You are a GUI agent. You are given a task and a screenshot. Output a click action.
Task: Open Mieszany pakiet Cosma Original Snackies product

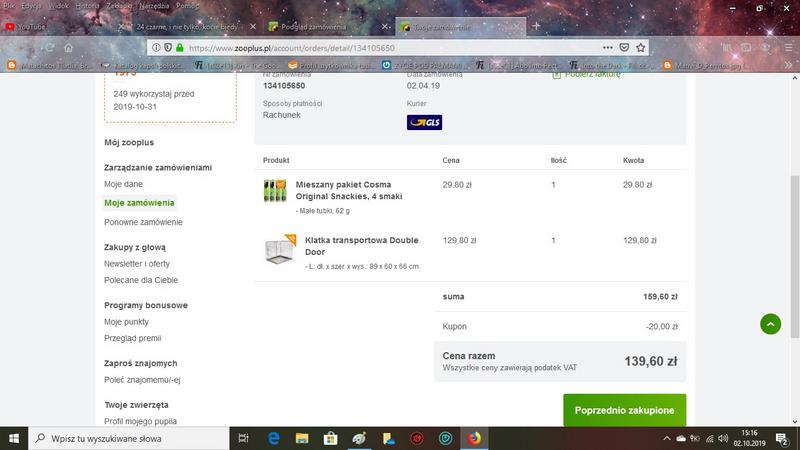[x=349, y=190]
